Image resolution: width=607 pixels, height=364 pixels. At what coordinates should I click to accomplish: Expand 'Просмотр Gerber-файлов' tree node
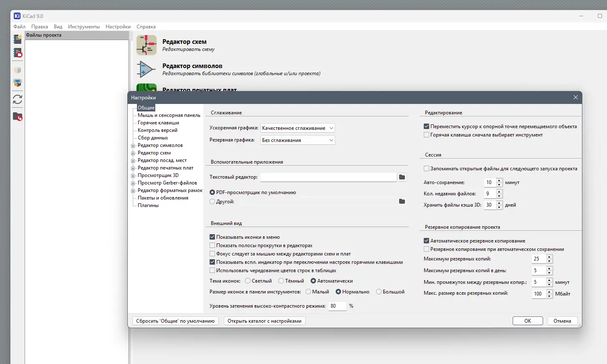[133, 183]
